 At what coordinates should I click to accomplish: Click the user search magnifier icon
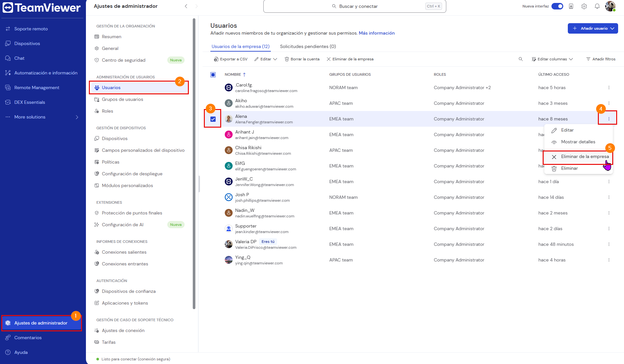coord(521,59)
